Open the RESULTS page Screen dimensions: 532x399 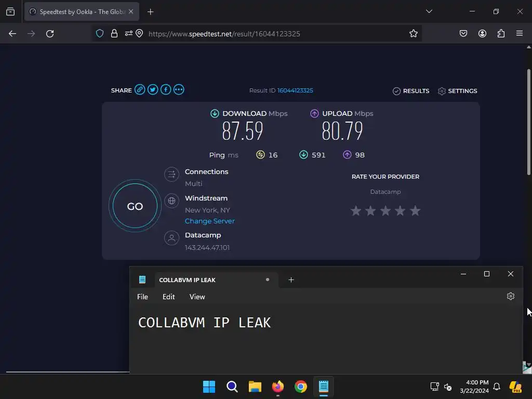(x=411, y=91)
